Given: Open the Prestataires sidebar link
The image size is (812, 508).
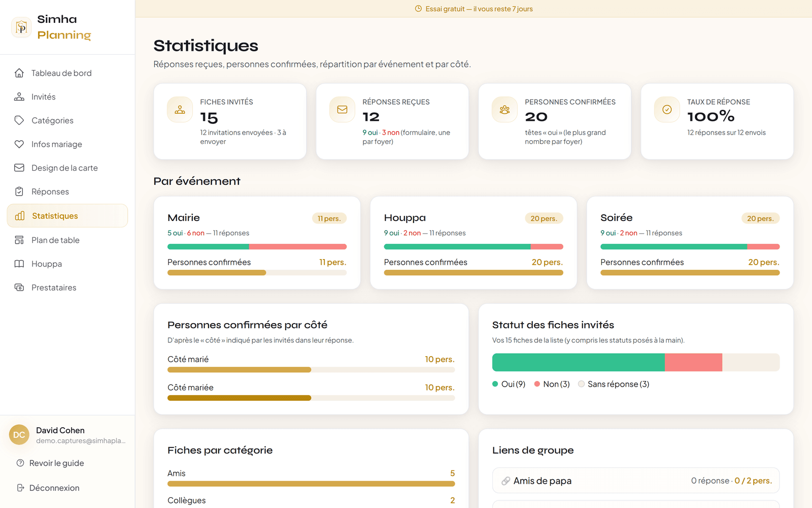Looking at the screenshot, I should (67, 288).
